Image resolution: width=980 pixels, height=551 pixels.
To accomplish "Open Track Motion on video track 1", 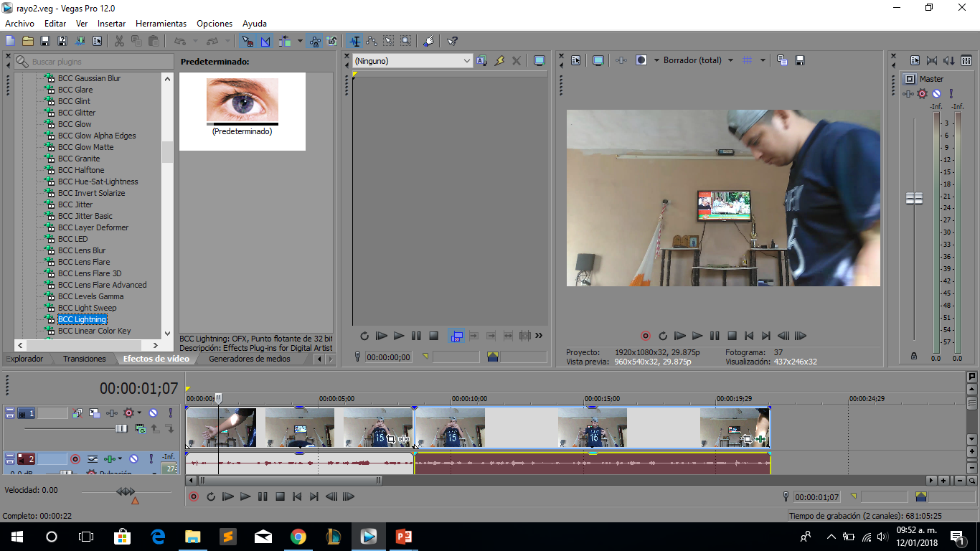I will pos(95,413).
